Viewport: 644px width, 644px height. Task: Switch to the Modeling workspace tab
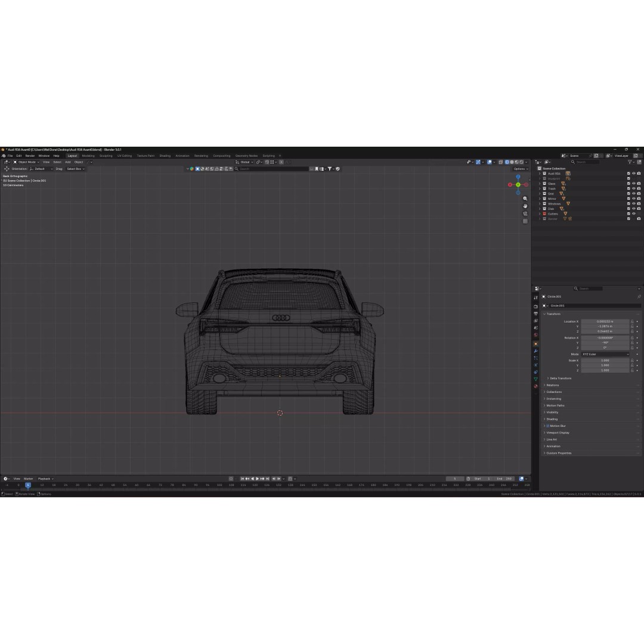[88, 156]
